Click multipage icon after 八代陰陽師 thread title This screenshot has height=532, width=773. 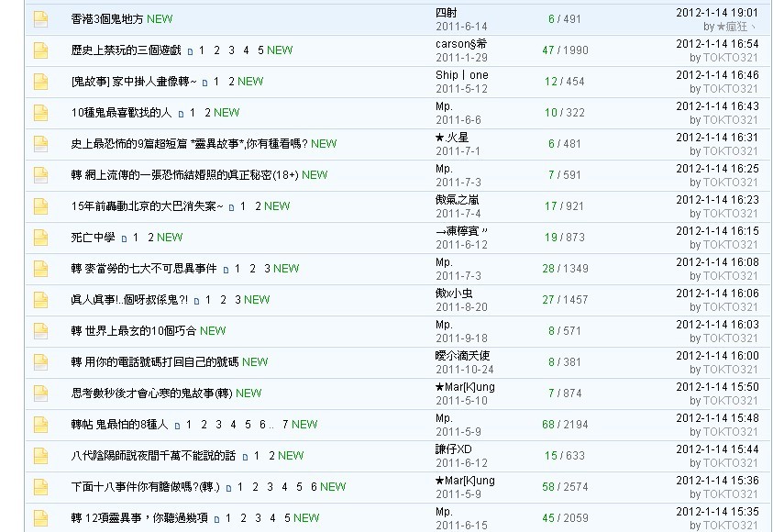coord(245,457)
